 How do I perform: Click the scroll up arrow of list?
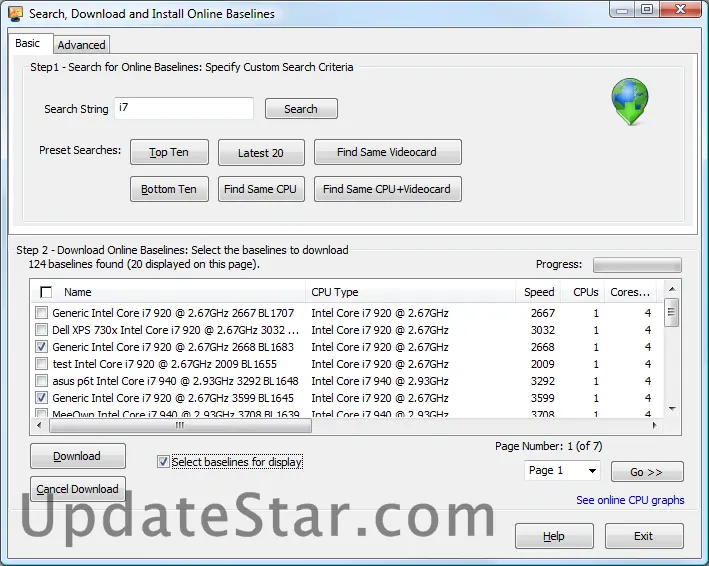pyautogui.click(x=672, y=289)
